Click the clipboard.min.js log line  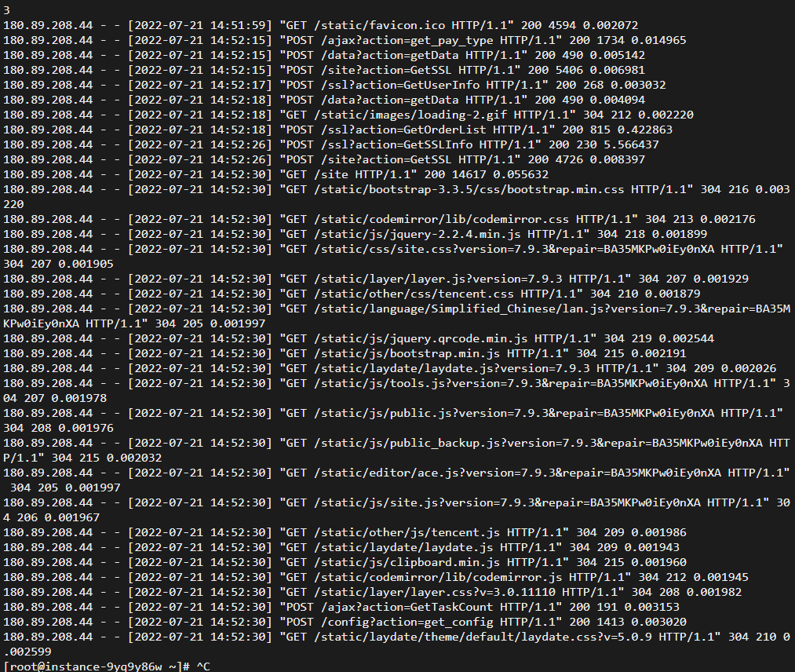[345, 562]
